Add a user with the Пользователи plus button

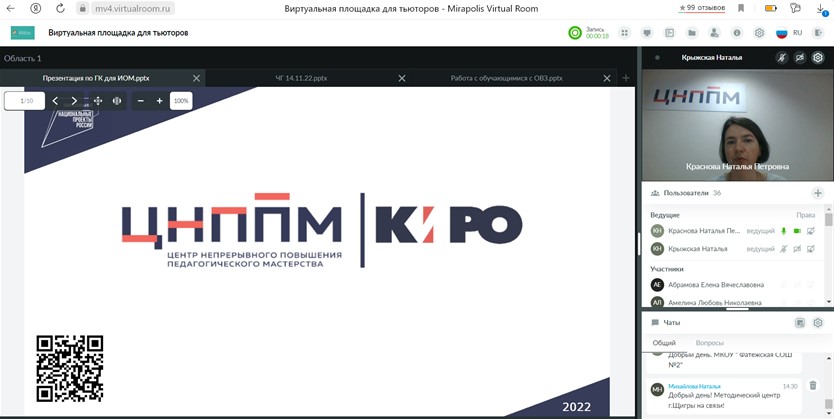[818, 193]
